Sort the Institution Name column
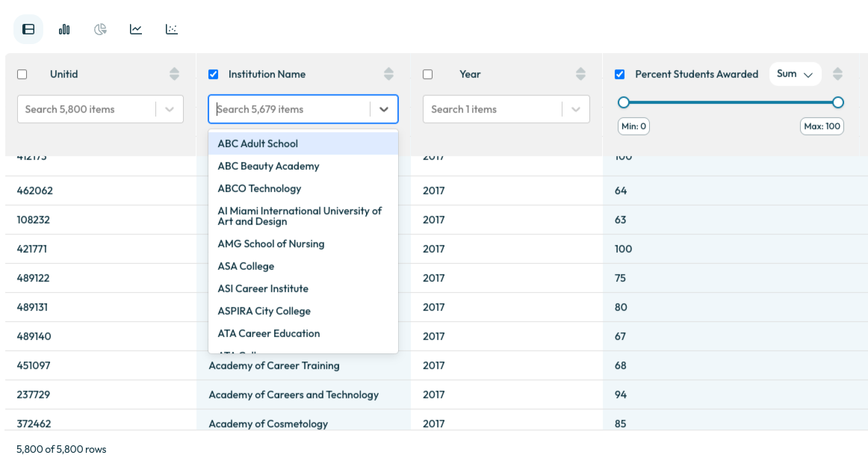Image resolution: width=868 pixels, height=464 pixels. tap(388, 74)
